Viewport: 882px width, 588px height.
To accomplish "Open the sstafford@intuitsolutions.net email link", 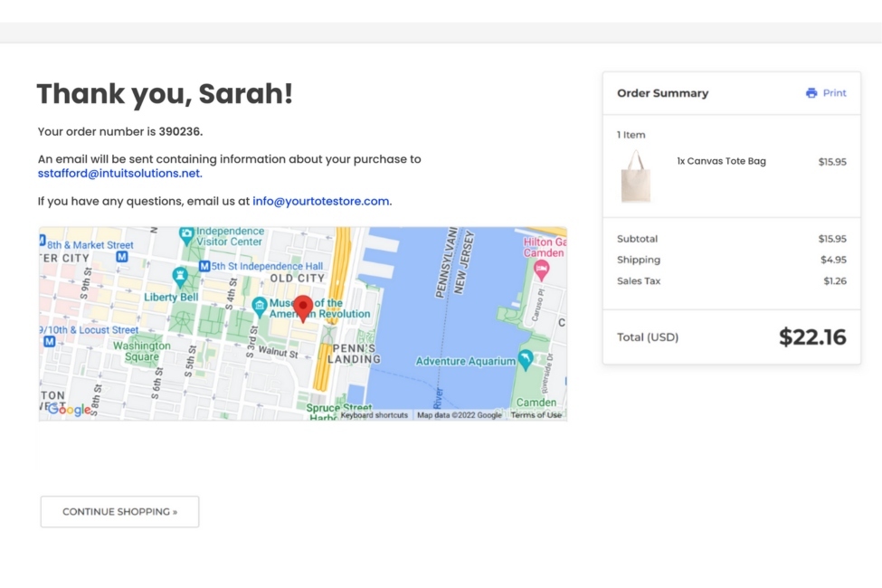I will pos(119,174).
